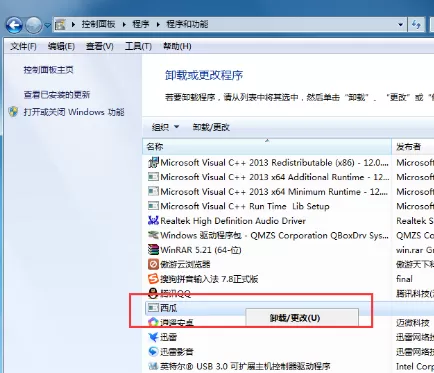This screenshot has height=373, width=434.
Task: Click the refresh button beside address bar
Action: pos(416,24)
